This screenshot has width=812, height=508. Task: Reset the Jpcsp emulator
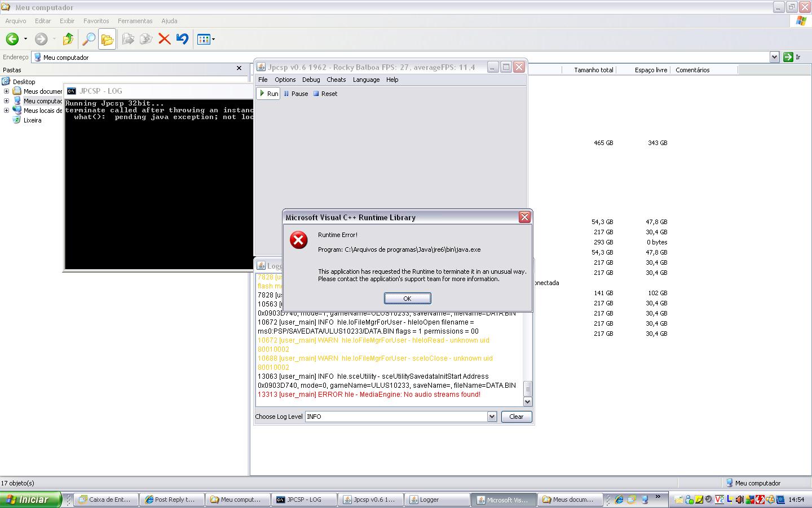point(325,94)
